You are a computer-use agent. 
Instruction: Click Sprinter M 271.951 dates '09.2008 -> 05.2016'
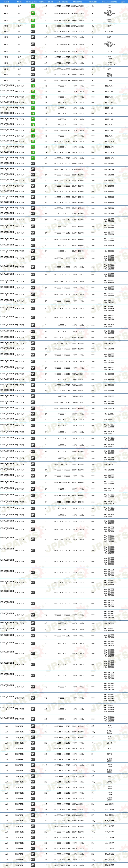[x=62, y=130]
